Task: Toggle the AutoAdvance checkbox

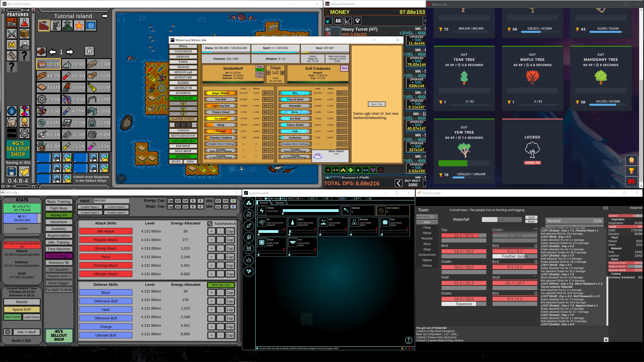Action: click(210, 224)
